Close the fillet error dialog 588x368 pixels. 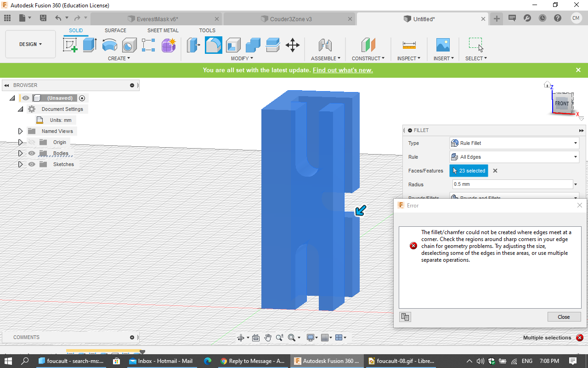click(x=564, y=316)
